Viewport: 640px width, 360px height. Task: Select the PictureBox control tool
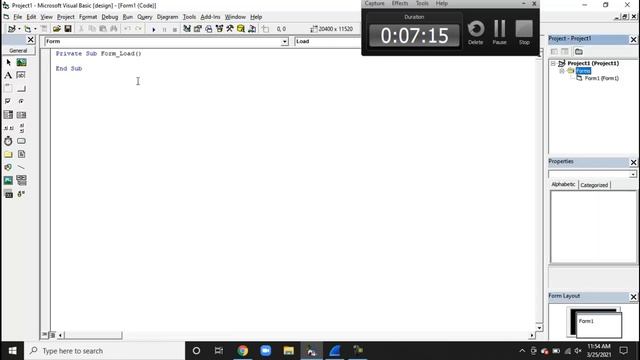point(21,62)
